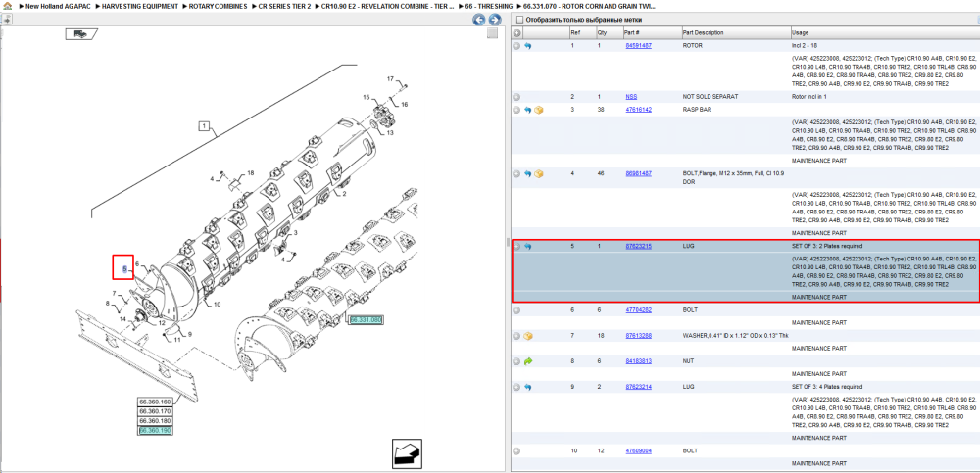Click callout number 5 in the diagram
Screen dimensions: 980x473
pos(123,268)
